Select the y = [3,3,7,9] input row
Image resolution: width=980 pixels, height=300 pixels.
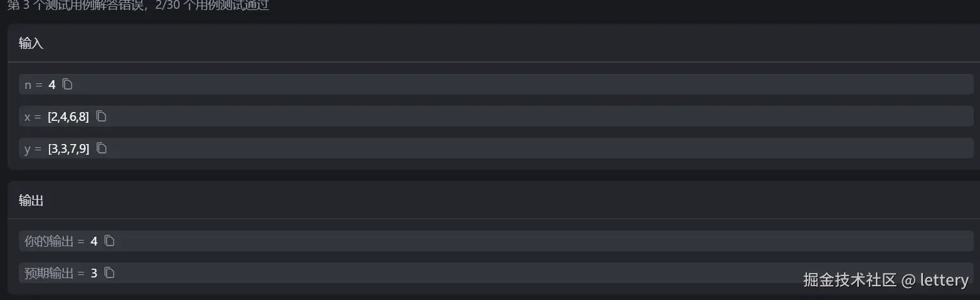pyautogui.click(x=496, y=148)
